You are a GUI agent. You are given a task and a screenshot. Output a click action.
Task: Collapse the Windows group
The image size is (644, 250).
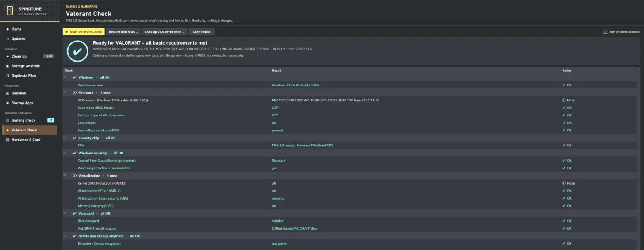click(x=65, y=77)
